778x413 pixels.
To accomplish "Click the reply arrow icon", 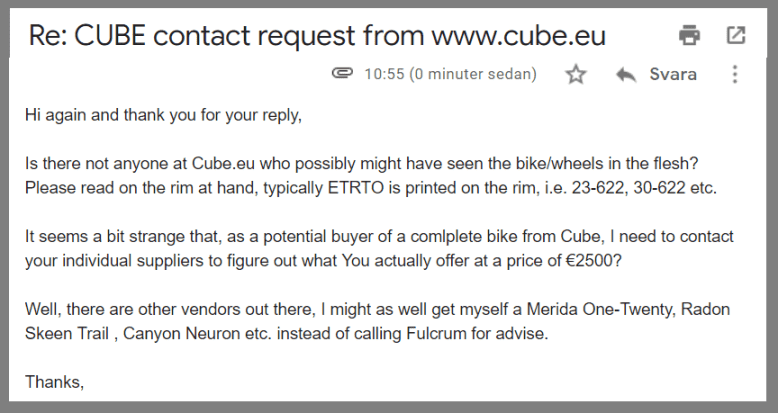I will (x=627, y=74).
